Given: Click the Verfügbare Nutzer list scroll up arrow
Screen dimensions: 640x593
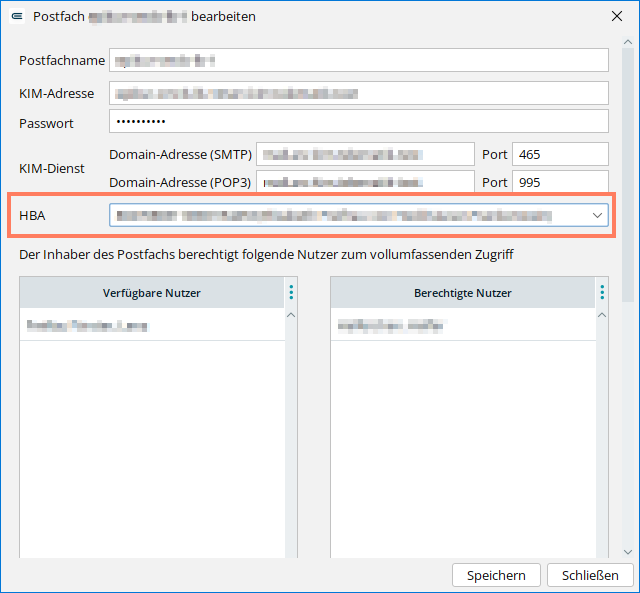Looking at the screenshot, I should click(291, 315).
